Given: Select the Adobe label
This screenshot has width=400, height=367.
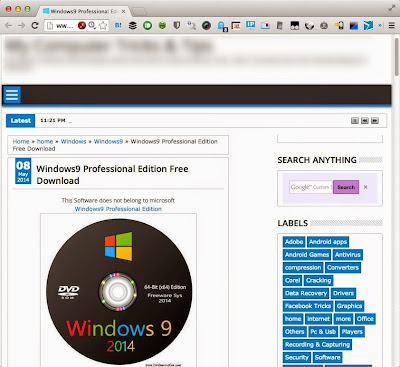Looking at the screenshot, I should [x=294, y=242].
